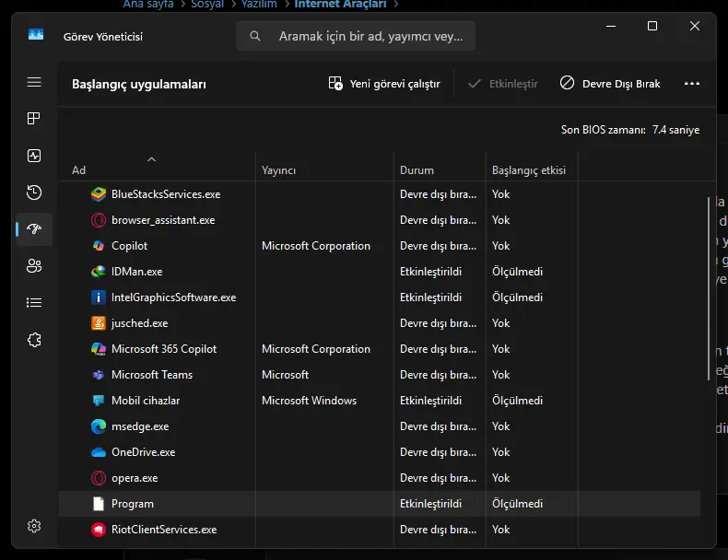Click the RiotClientServices.exe icon
The width and height of the screenshot is (728, 560).
coord(99,530)
